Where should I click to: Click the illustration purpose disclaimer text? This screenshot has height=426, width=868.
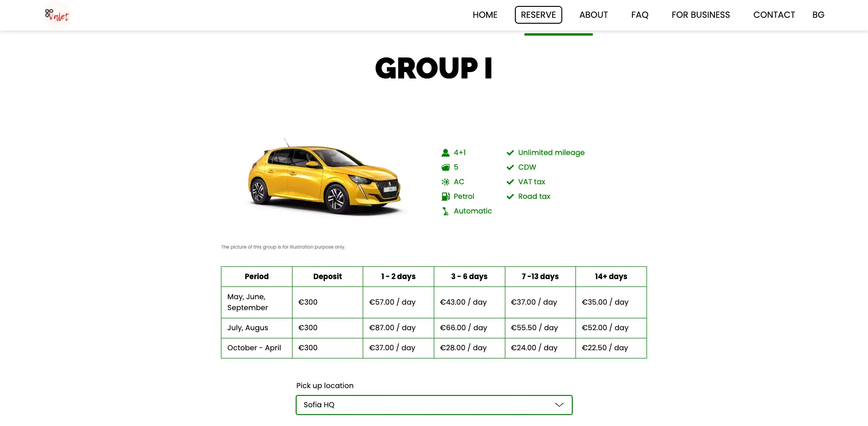point(283,247)
